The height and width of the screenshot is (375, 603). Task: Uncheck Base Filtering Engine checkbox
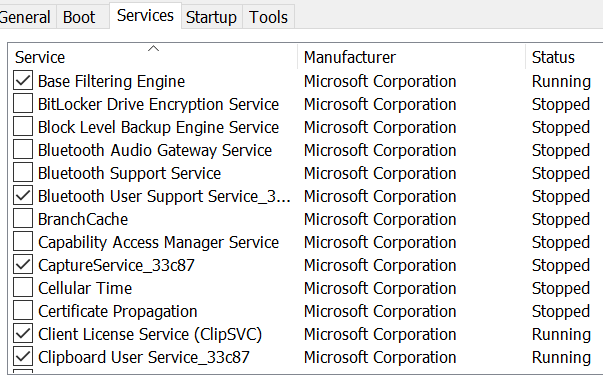(23, 81)
